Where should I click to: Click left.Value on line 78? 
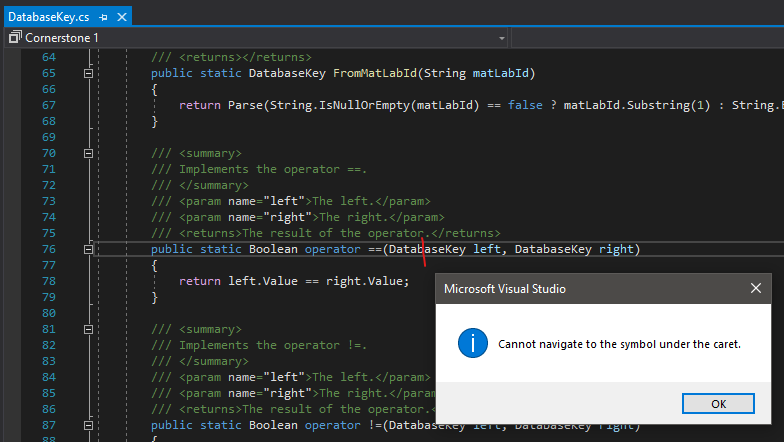[x=263, y=282]
